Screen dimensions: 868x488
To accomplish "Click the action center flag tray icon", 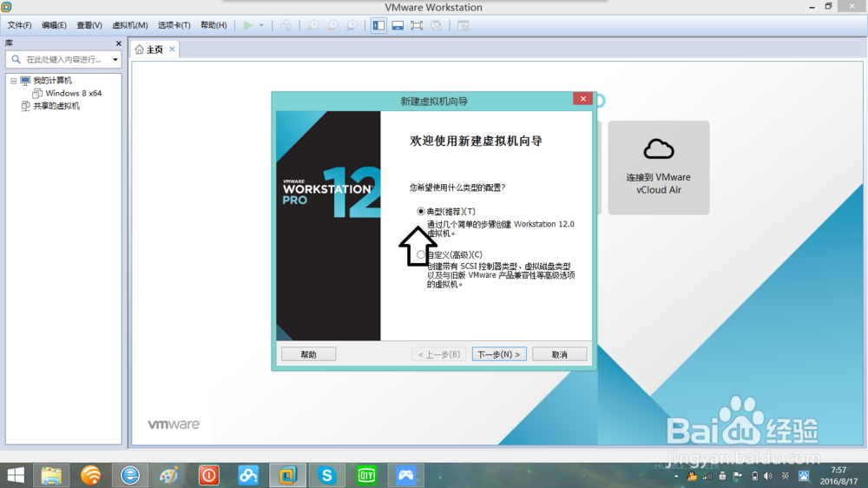I will click(737, 476).
